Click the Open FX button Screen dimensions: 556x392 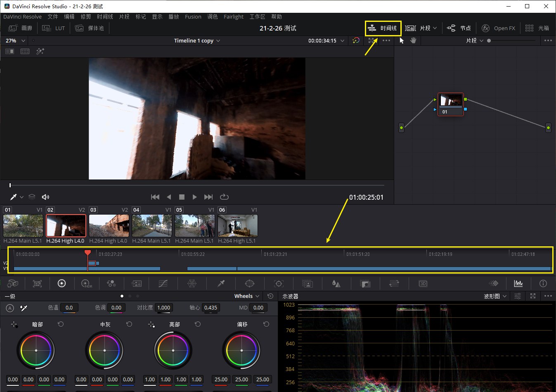(x=499, y=28)
